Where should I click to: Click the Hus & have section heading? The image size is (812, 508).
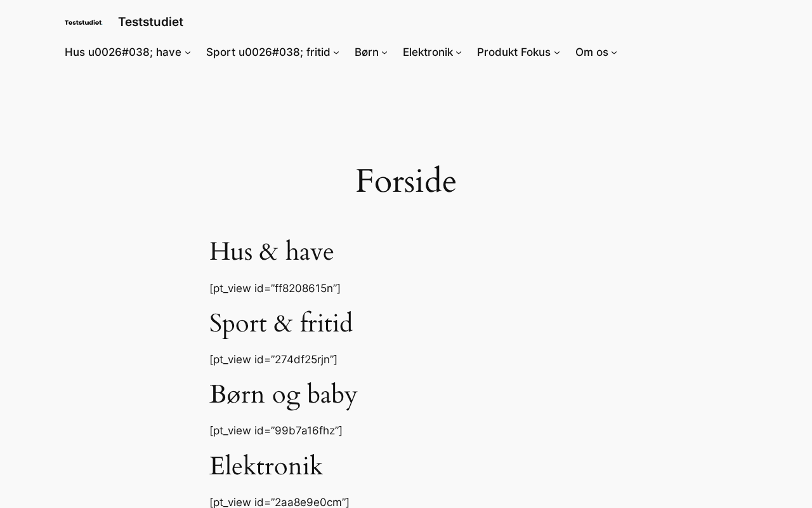click(x=272, y=252)
